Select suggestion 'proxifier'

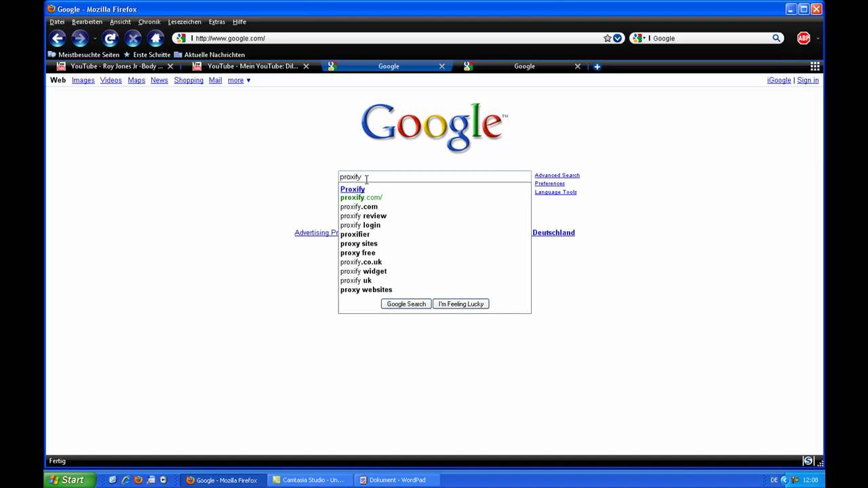[x=355, y=235]
